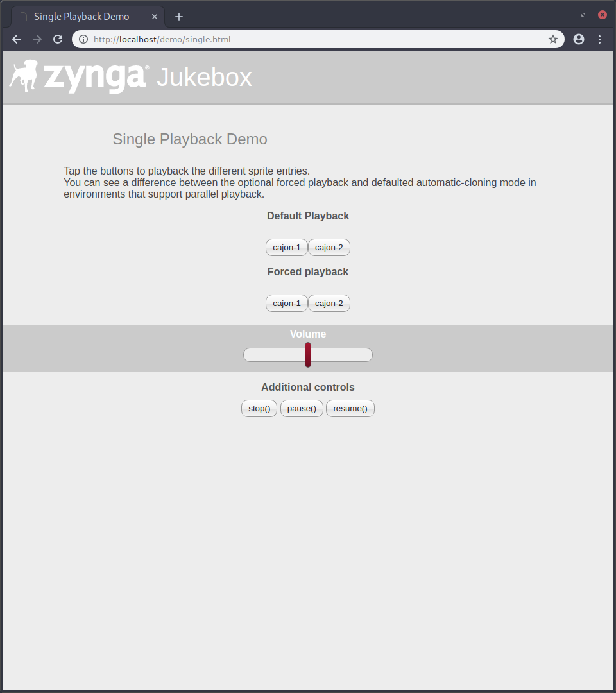Click the URL address field
Viewport: 616px width, 693px height.
[x=318, y=39]
